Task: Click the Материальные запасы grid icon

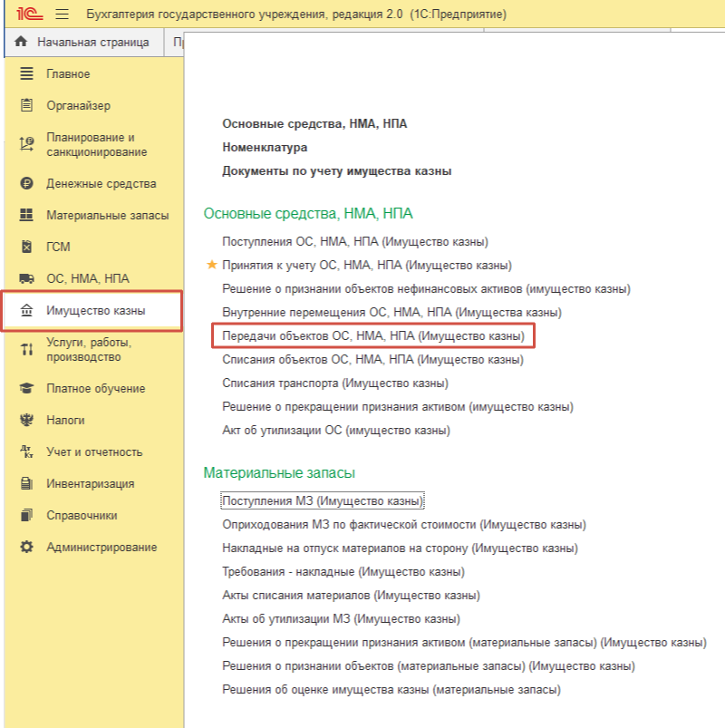Action: (26, 215)
